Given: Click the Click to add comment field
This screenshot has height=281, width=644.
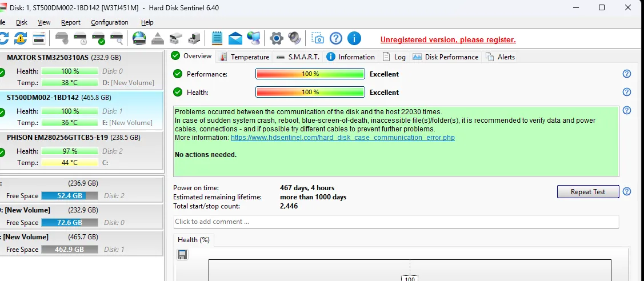Looking at the screenshot, I should tap(396, 222).
